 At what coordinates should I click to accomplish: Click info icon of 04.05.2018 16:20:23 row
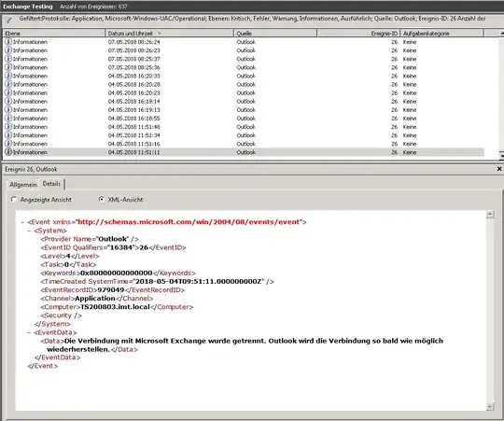(x=8, y=92)
